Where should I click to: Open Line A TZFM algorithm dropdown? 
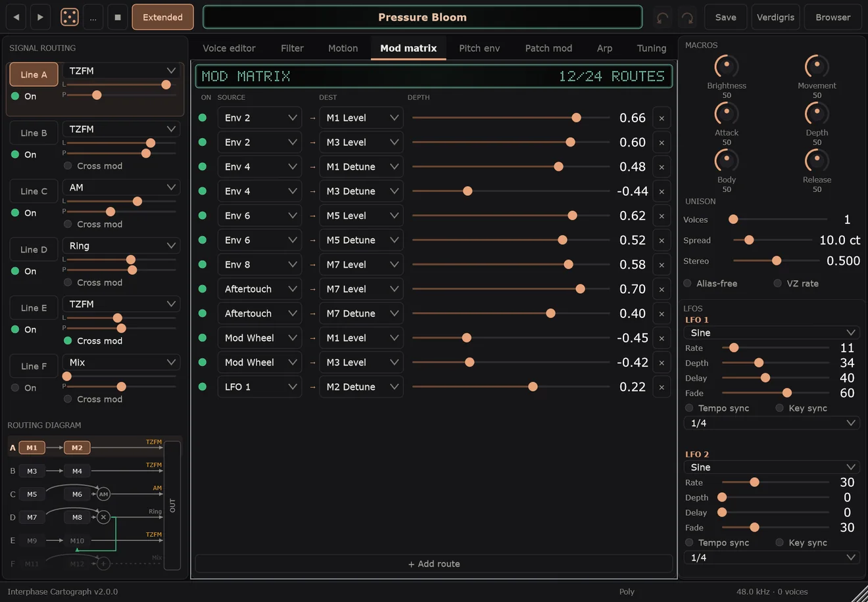tap(122, 70)
